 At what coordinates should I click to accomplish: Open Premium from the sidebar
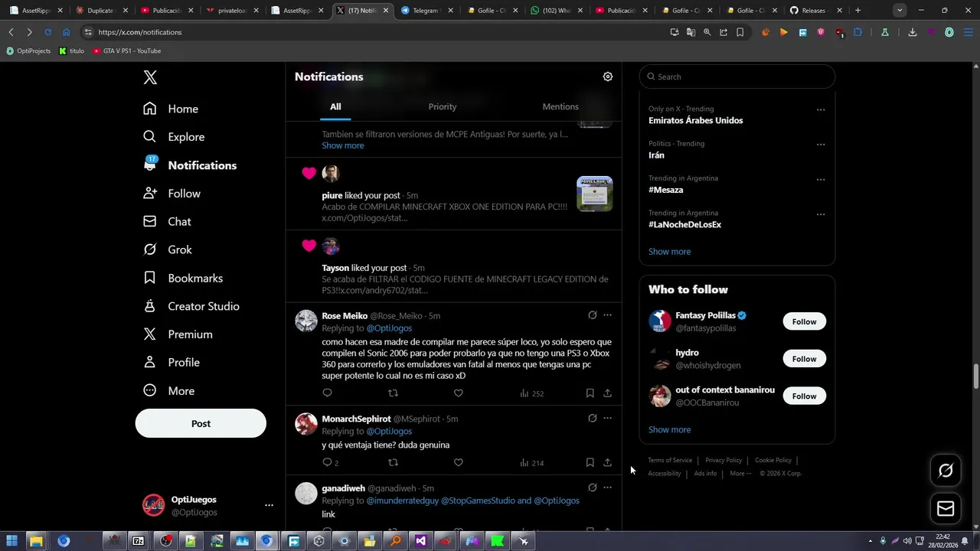click(x=178, y=334)
